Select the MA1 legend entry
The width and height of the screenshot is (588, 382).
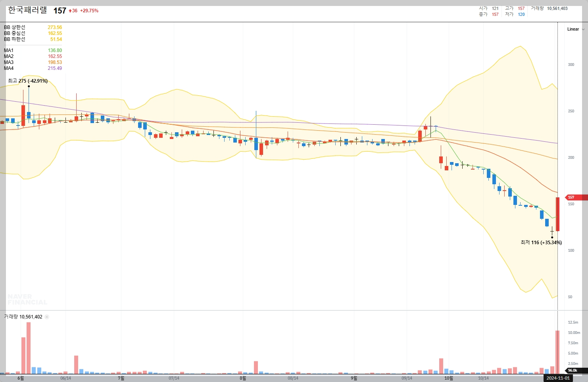33,50
